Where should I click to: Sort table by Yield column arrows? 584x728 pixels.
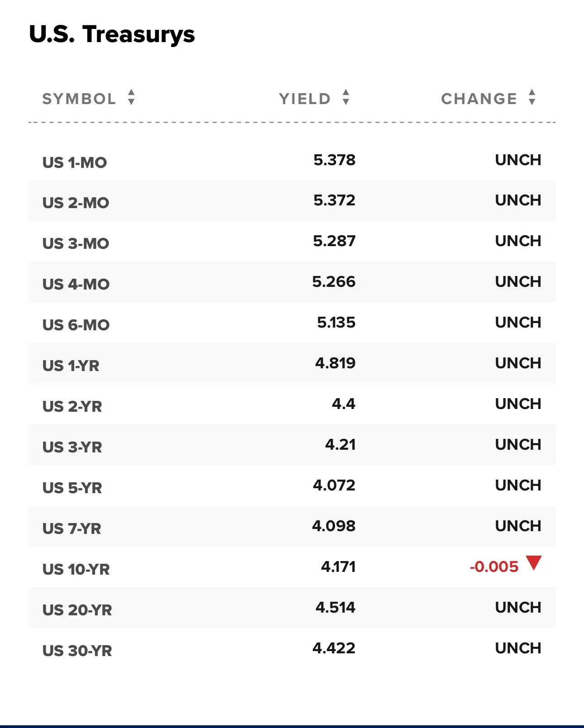coord(346,97)
